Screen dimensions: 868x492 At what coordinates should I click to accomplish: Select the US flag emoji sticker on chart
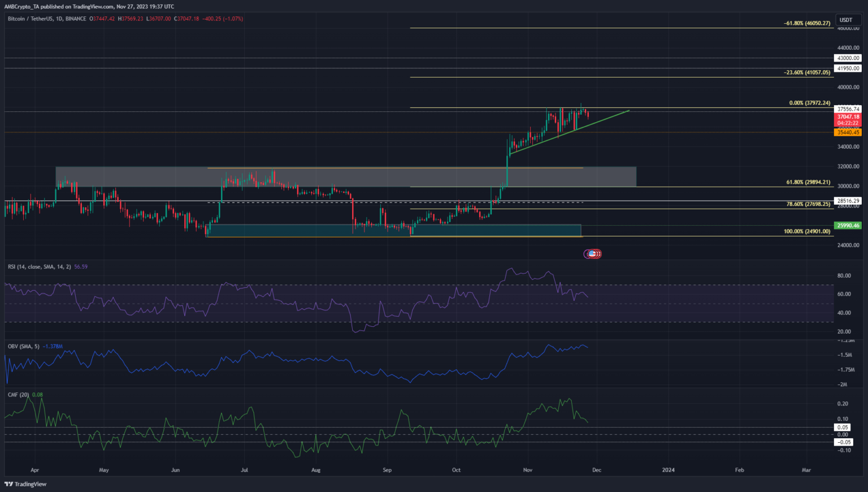592,253
